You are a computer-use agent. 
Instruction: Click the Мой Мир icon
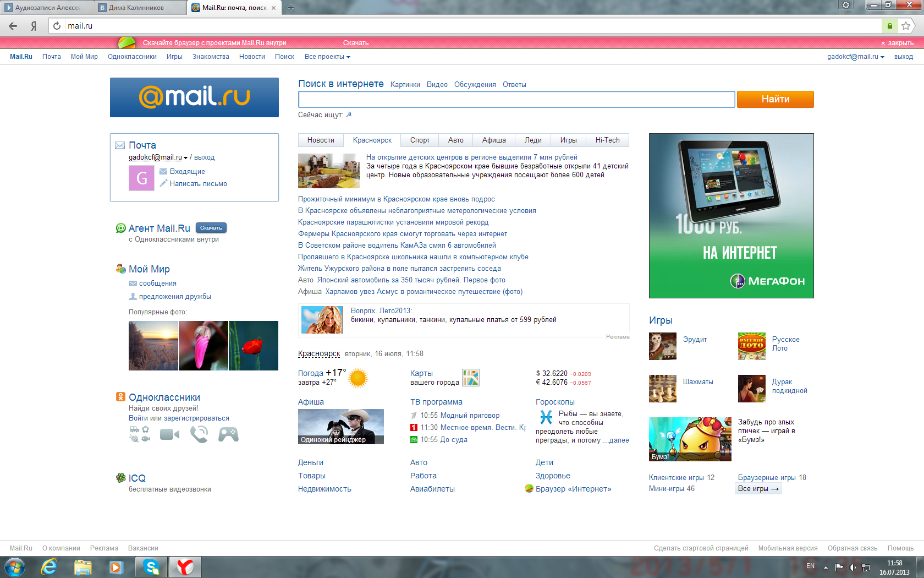[x=121, y=269]
